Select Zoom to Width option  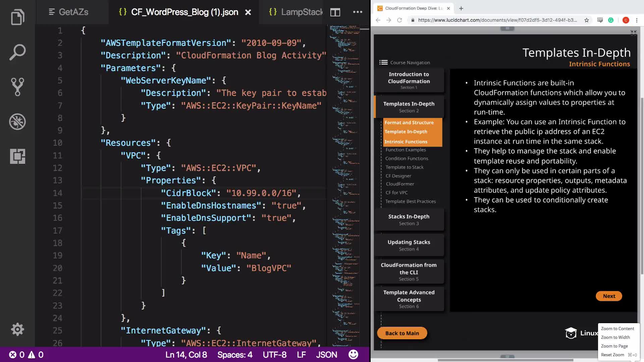pos(615,337)
